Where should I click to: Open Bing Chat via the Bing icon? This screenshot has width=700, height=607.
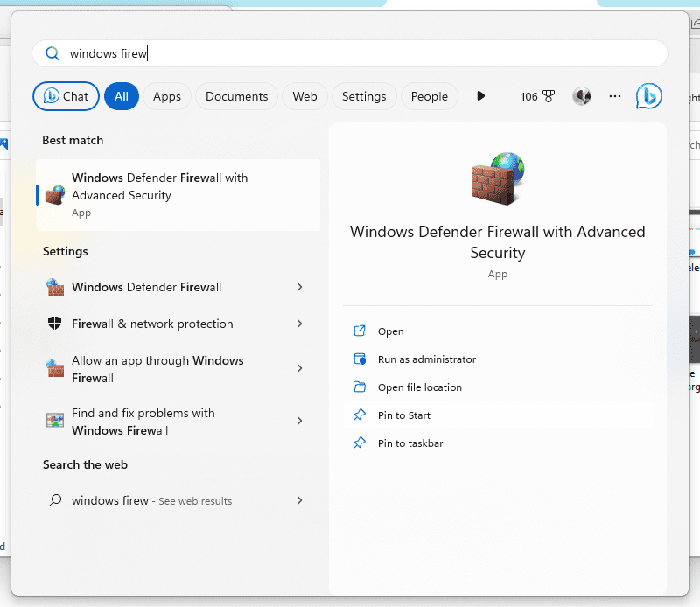coord(648,95)
